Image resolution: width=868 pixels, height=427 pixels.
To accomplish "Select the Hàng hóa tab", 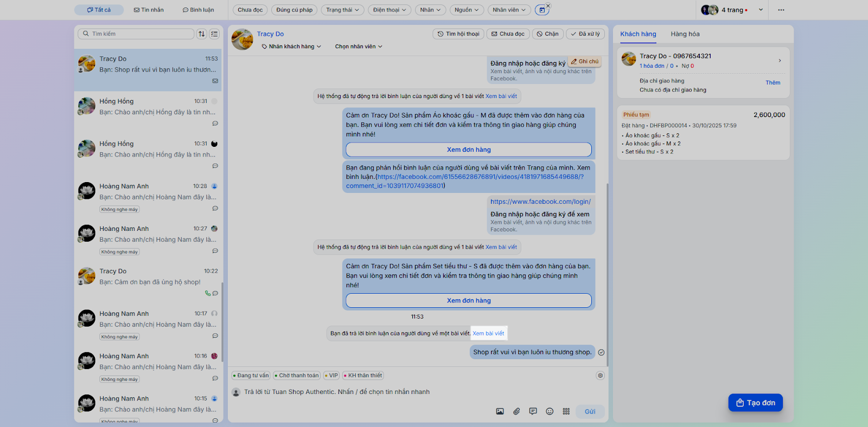I will [x=685, y=34].
